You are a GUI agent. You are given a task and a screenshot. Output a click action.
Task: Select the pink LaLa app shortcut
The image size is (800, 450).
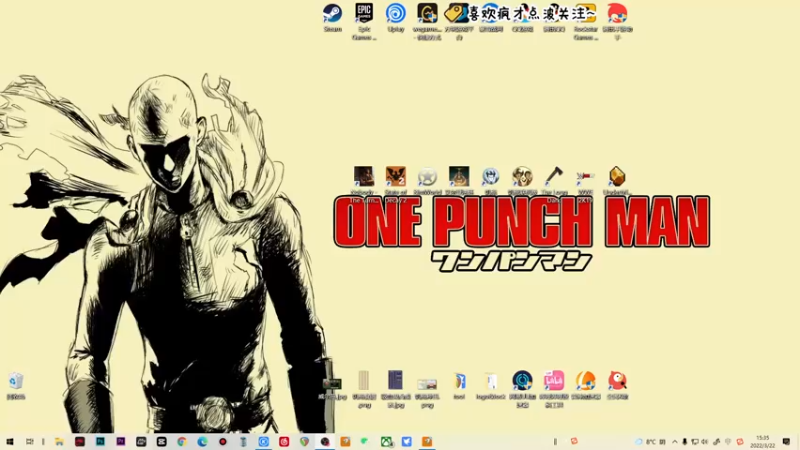554,389
